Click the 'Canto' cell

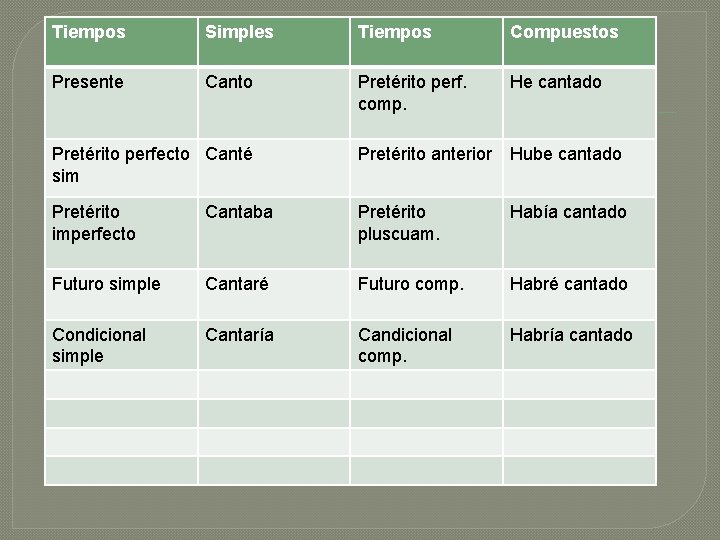tap(274, 102)
